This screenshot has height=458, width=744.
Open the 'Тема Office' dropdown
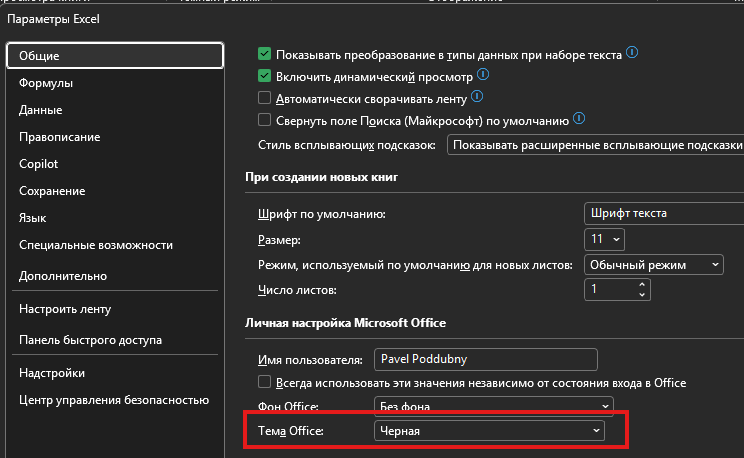(x=489, y=431)
